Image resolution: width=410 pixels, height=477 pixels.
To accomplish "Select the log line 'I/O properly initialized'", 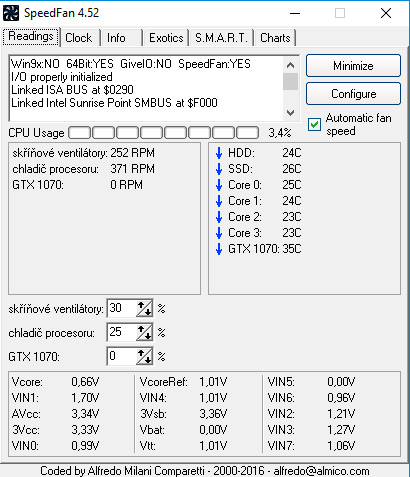I will coord(62,77).
